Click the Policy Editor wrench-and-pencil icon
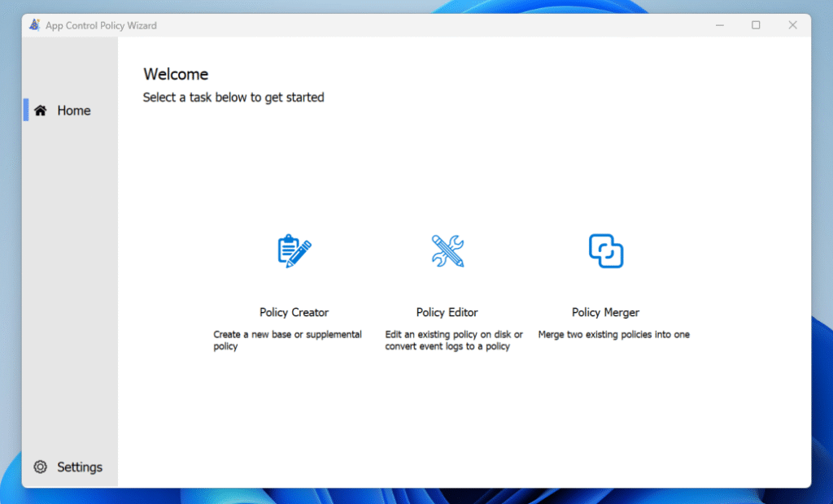833x504 pixels. tap(447, 251)
